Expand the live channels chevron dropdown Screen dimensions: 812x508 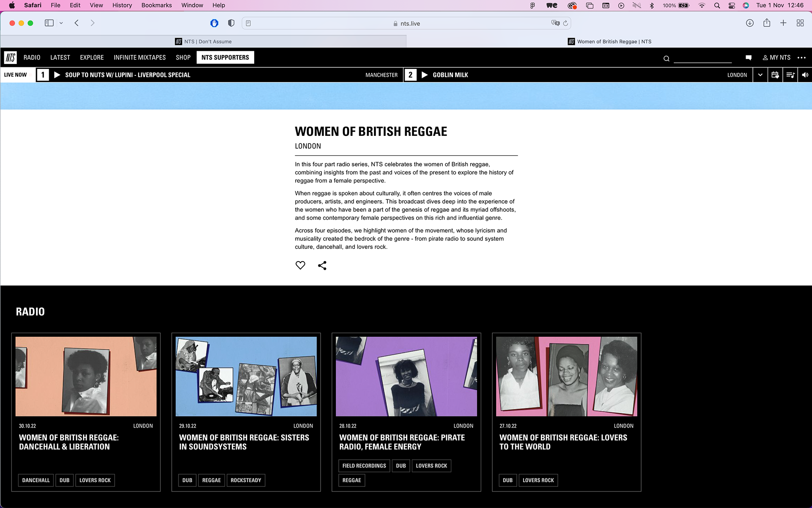pyautogui.click(x=760, y=75)
